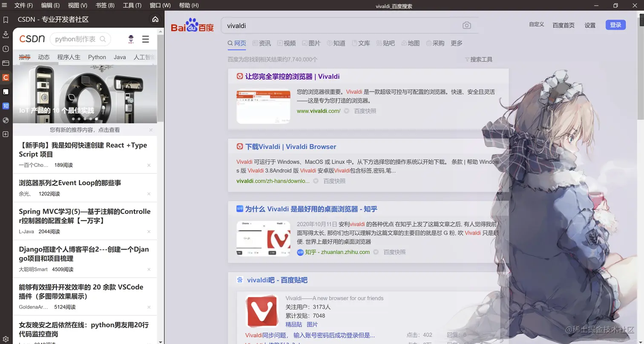
Task: Click the 登录 login button on Baidu
Action: [615, 25]
